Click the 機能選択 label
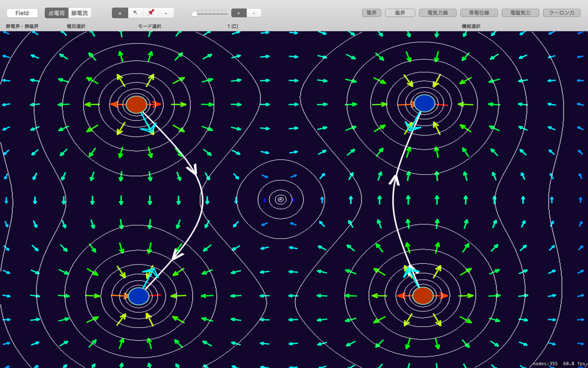Image resolution: width=588 pixels, height=368 pixels. tap(471, 26)
